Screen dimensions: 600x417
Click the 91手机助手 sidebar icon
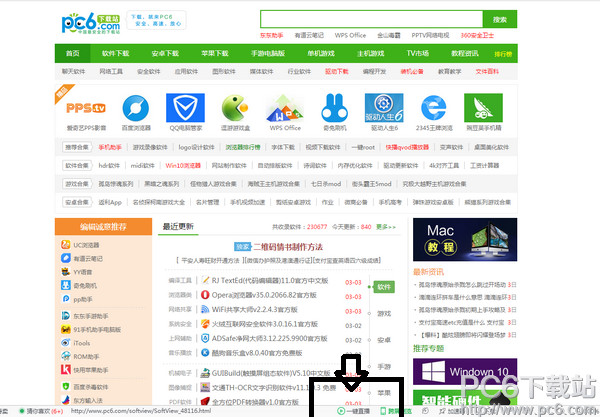click(65, 329)
